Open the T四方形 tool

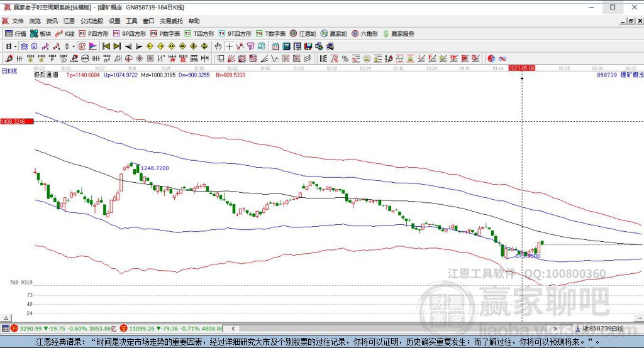[199, 34]
